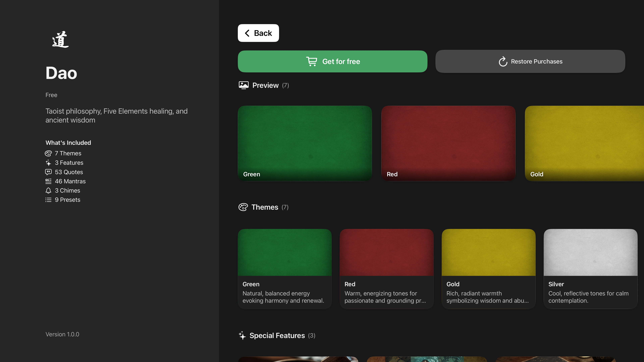Viewport: 644px width, 362px height.
Task: Pick the Silver theme card
Action: [590, 268]
